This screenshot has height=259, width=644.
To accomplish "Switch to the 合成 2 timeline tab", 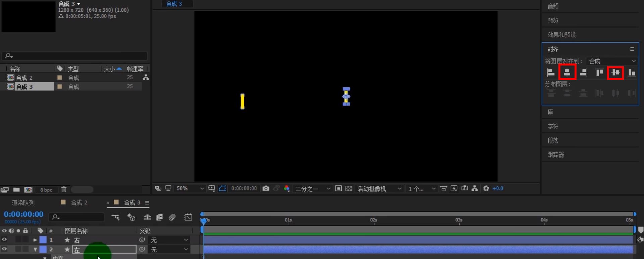I will 79,203.
